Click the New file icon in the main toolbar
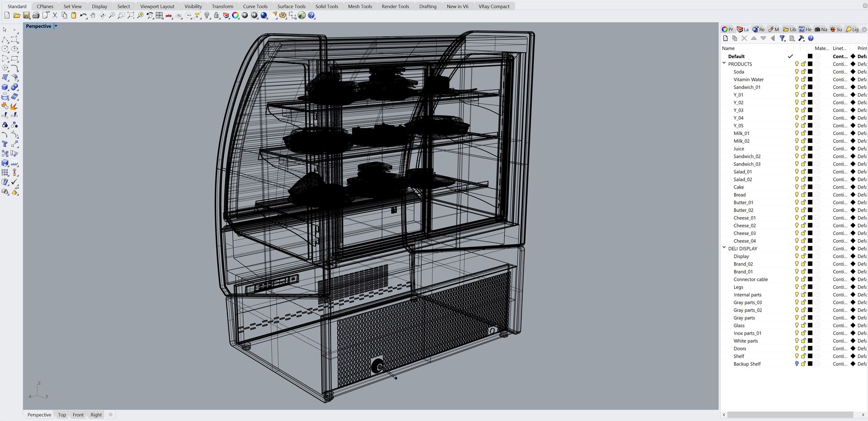 click(x=7, y=15)
